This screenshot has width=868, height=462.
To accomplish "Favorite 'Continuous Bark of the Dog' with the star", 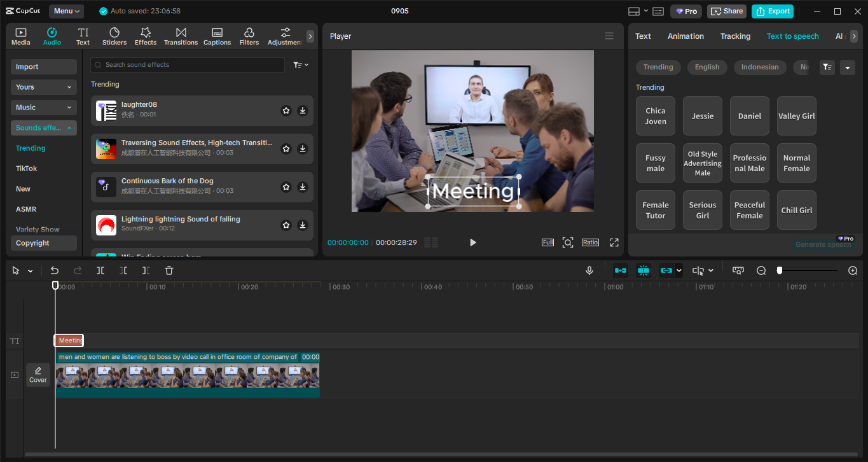I will (286, 186).
